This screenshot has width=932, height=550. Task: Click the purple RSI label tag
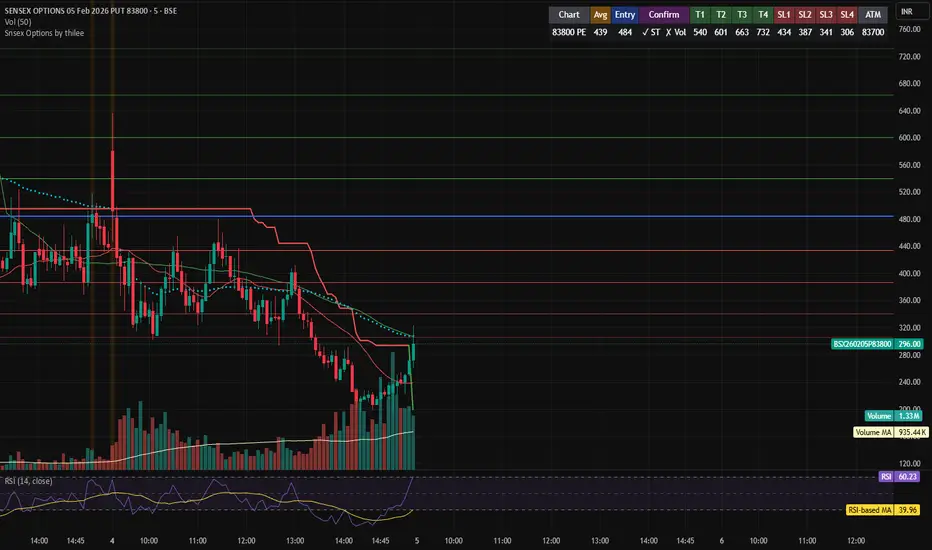[x=886, y=476]
